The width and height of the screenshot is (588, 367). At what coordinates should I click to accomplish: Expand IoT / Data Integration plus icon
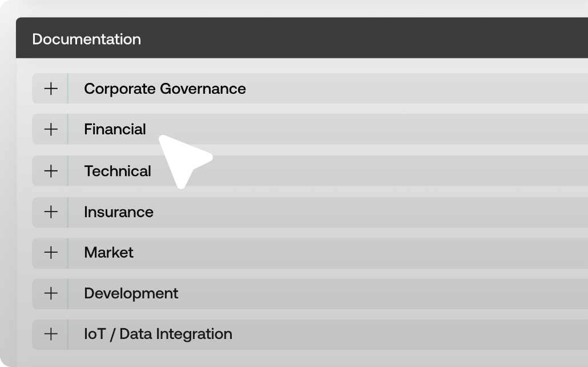51,334
